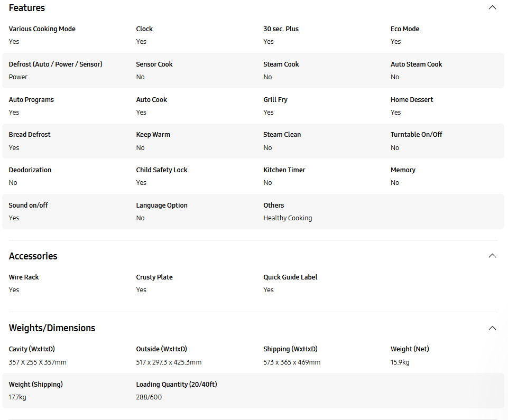Viewport: 508px width, 420px height.
Task: Select the Outside (WxHxD) dimension value
Action: click(169, 362)
